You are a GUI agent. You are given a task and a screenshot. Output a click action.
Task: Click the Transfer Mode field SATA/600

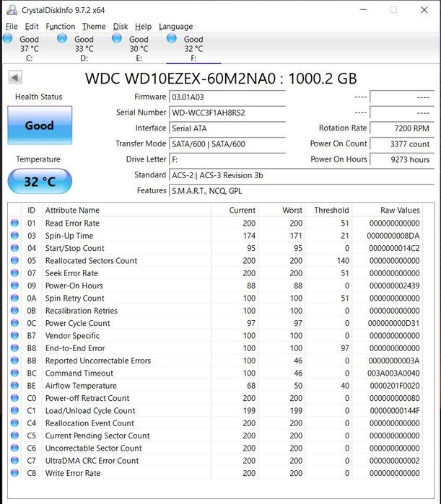click(227, 144)
